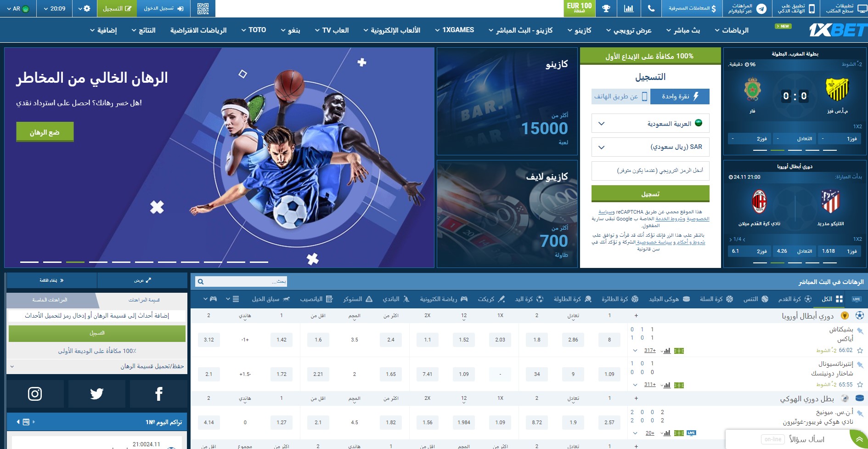Open the 1XGAMES menu
Image resolution: width=868 pixels, height=449 pixels.
(454, 30)
